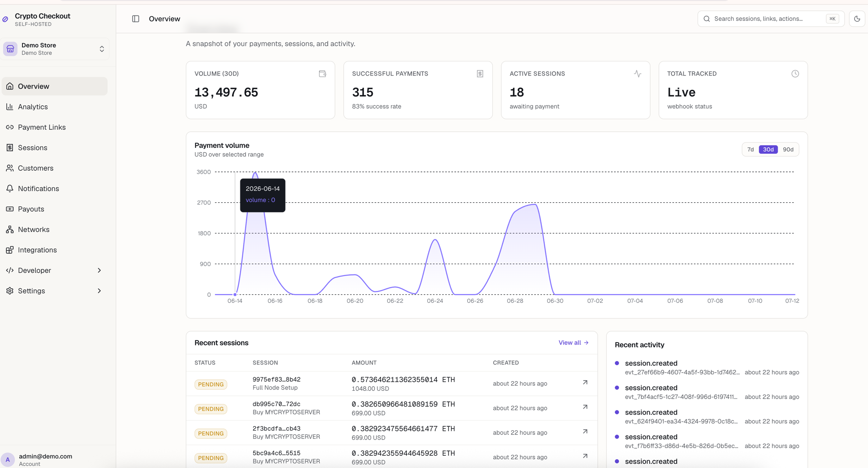This screenshot has width=868, height=468.
Task: Click event evt_7bf4acf5 in Recent activity
Action: [x=681, y=397]
